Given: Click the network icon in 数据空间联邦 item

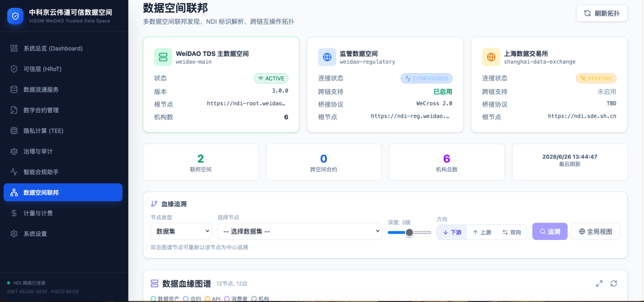Looking at the screenshot, I should pos(14,192).
